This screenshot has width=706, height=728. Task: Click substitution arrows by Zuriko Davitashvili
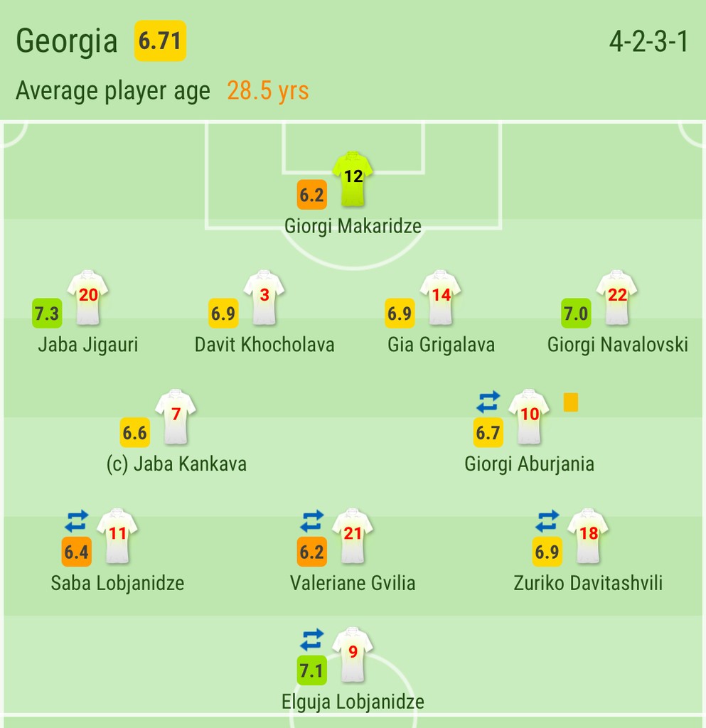[547, 521]
